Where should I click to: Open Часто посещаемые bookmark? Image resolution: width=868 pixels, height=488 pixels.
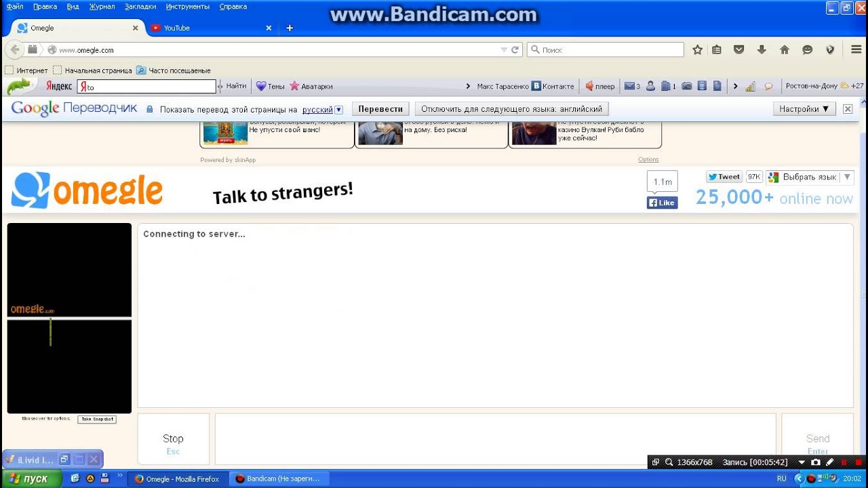coord(174,70)
